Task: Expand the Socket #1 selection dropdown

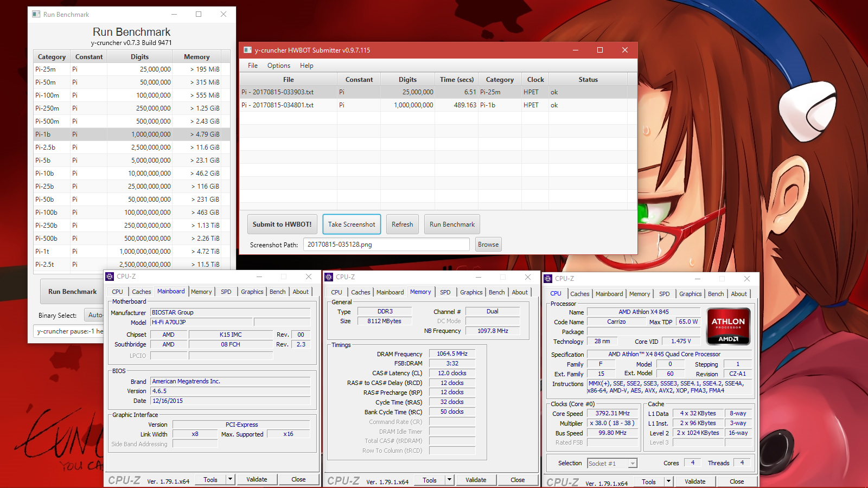Action: tap(632, 464)
